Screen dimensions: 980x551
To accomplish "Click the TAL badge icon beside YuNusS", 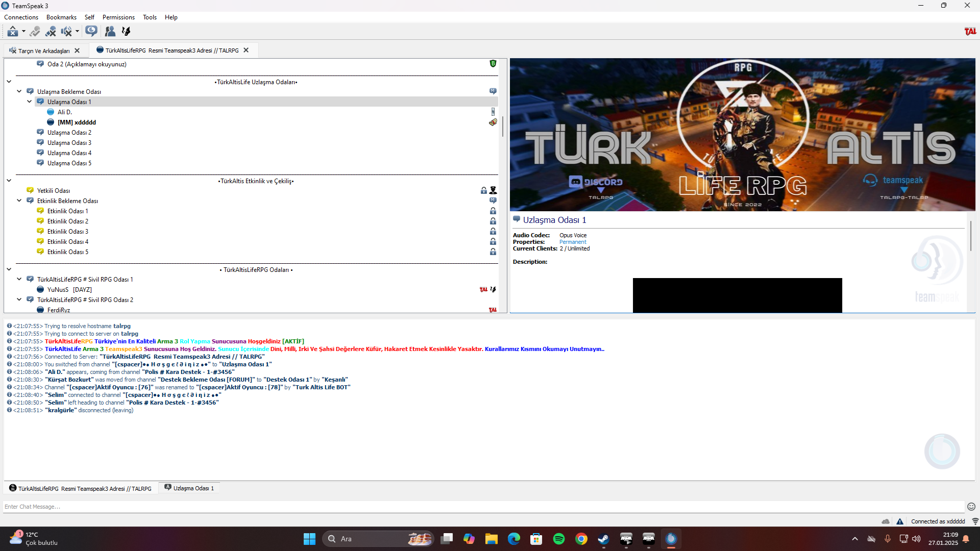I will [x=483, y=290].
